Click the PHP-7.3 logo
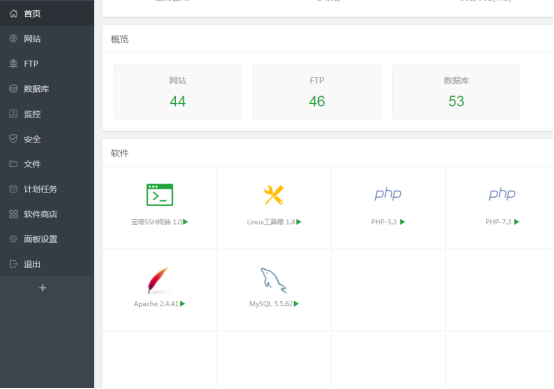554x389 pixels. pyautogui.click(x=502, y=194)
